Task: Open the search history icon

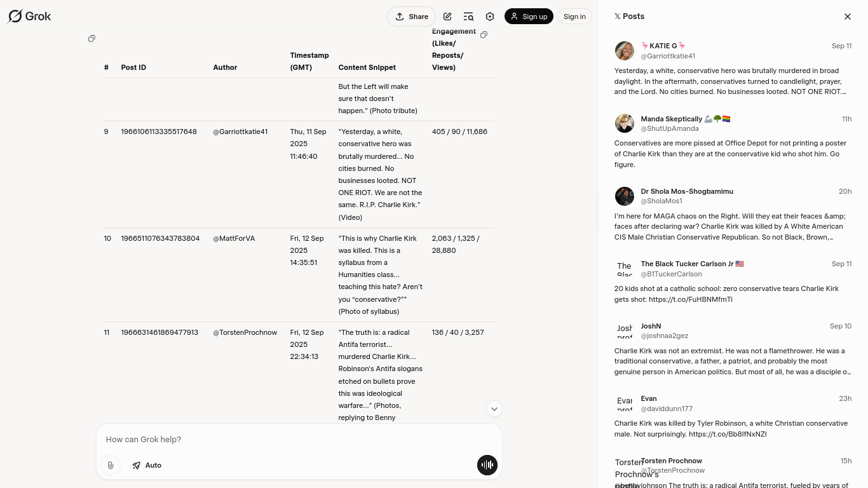Action: point(468,17)
